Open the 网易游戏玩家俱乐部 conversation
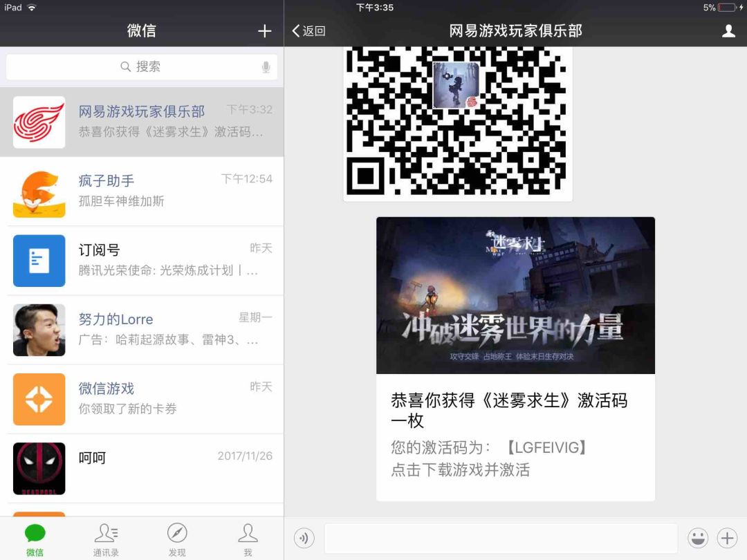 click(142, 122)
